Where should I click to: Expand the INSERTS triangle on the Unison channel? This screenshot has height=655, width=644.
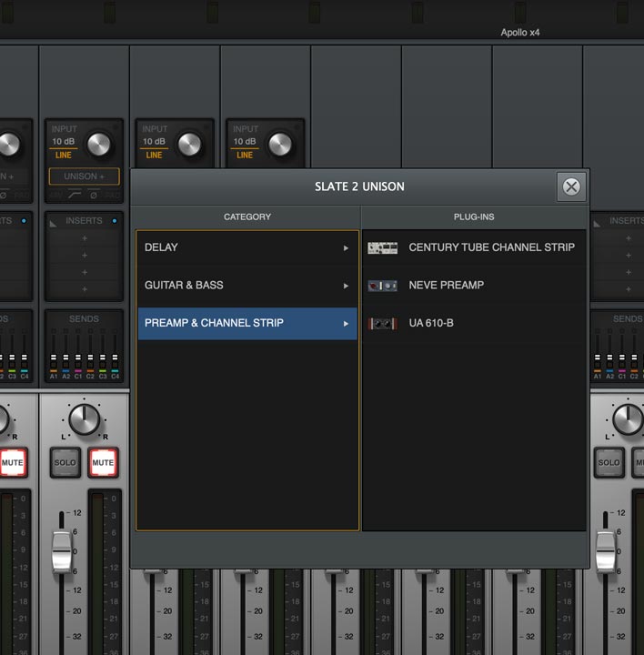click(53, 224)
